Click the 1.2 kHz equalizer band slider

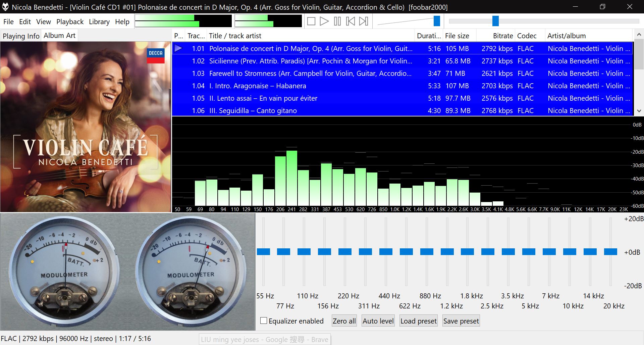(447, 252)
